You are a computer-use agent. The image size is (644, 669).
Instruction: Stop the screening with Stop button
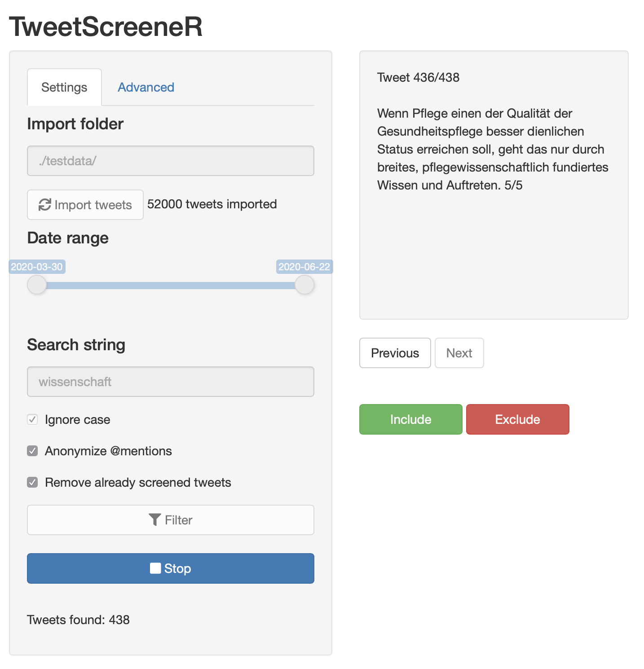click(x=171, y=568)
